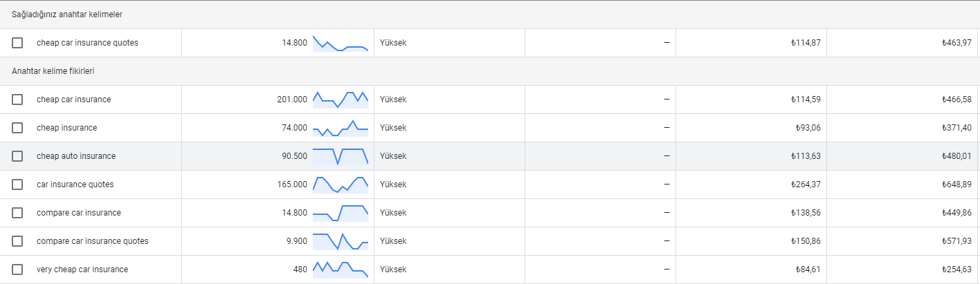Click very cheap car insurance keyword text
The image size is (980, 284).
(82, 269)
